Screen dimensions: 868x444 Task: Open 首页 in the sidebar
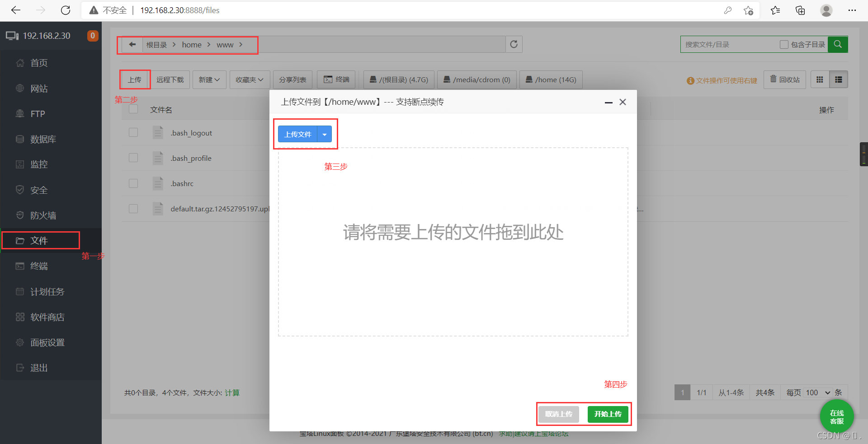pyautogui.click(x=51, y=63)
